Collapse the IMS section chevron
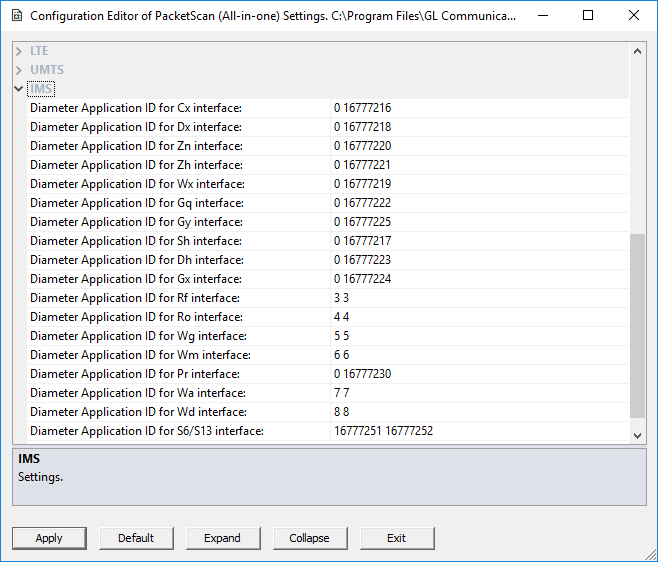This screenshot has height=564, width=660. (19, 89)
